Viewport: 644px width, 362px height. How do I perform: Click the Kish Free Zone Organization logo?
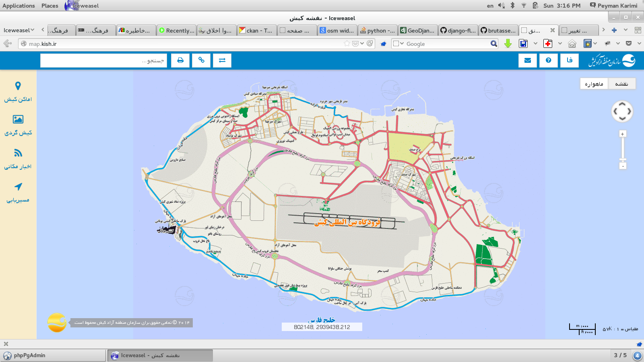click(611, 60)
